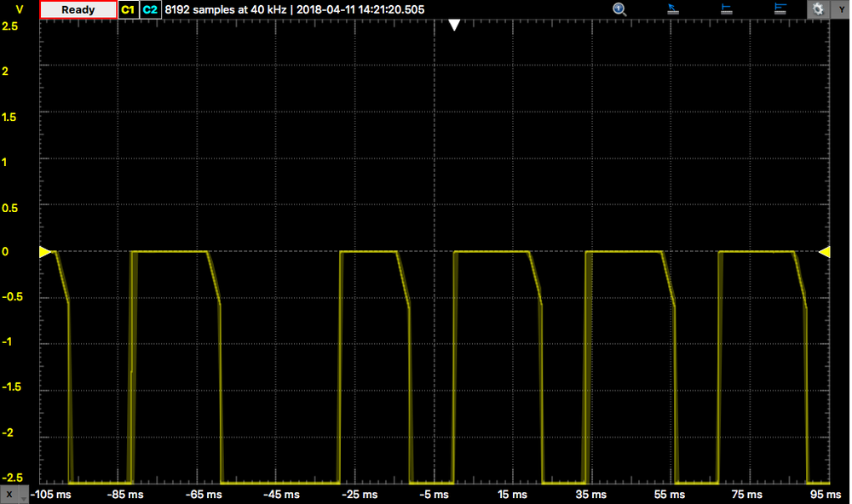This screenshot has height=504, width=852.
Task: Toggle the Y axis panel button
Action: (x=841, y=9)
